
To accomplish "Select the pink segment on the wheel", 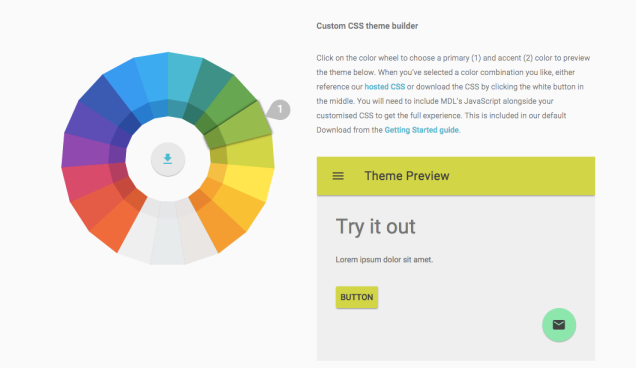I will [90, 181].
